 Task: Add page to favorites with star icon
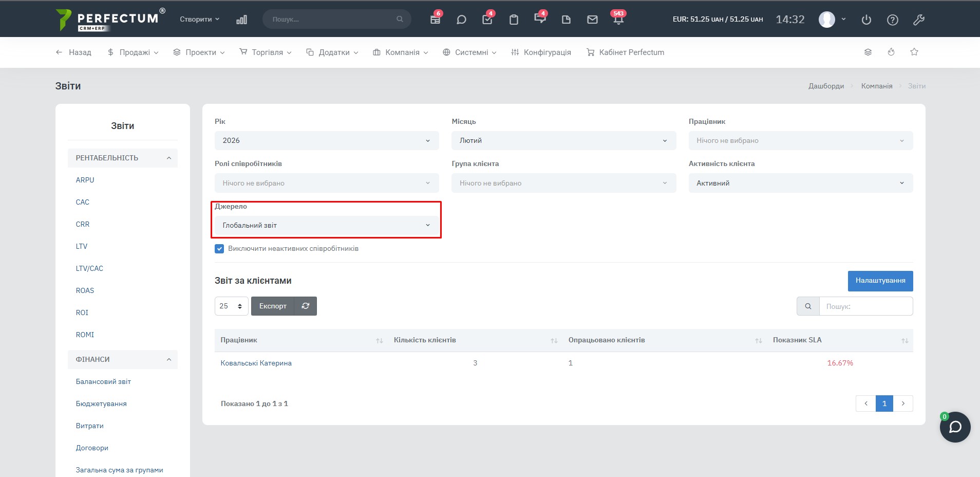[914, 52]
